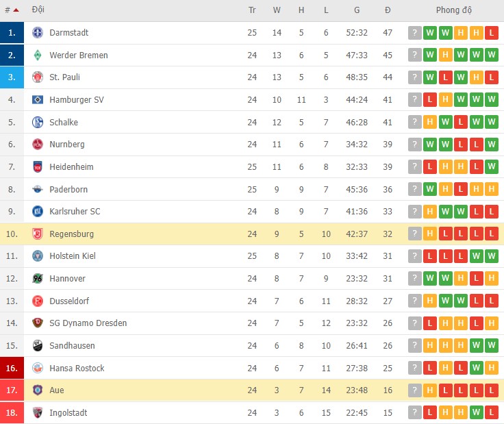Screen dimensions: 504x424
Task: Click the Đội column header
Action: (38, 10)
